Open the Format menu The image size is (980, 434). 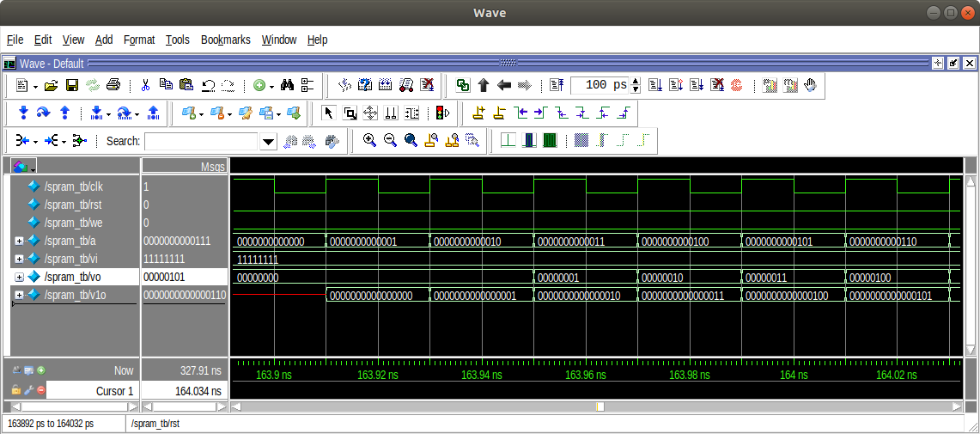coord(139,40)
